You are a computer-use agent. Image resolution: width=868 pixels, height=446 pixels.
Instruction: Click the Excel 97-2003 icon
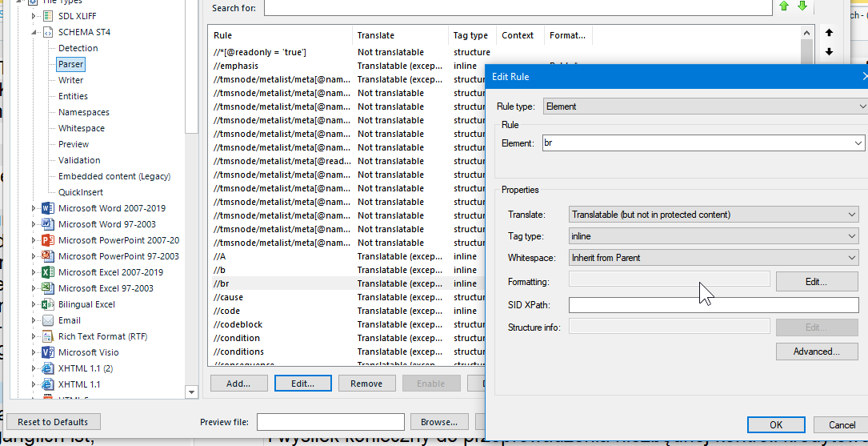click(x=48, y=288)
